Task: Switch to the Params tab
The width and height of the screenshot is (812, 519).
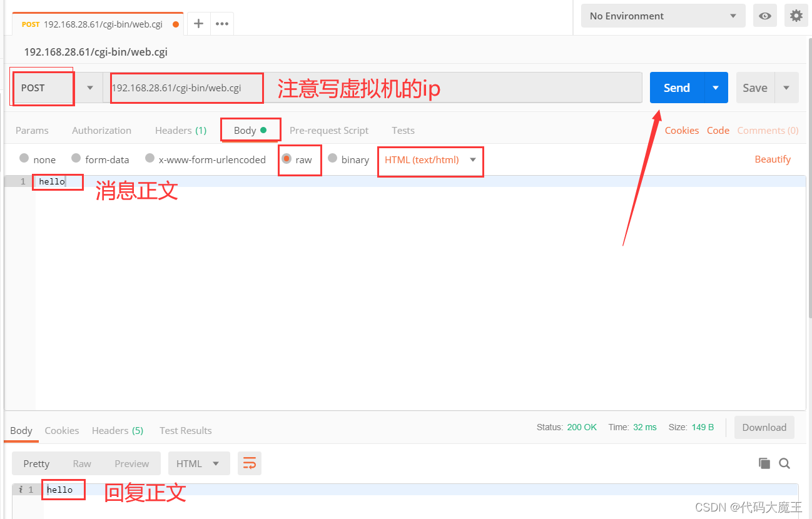Action: point(32,130)
